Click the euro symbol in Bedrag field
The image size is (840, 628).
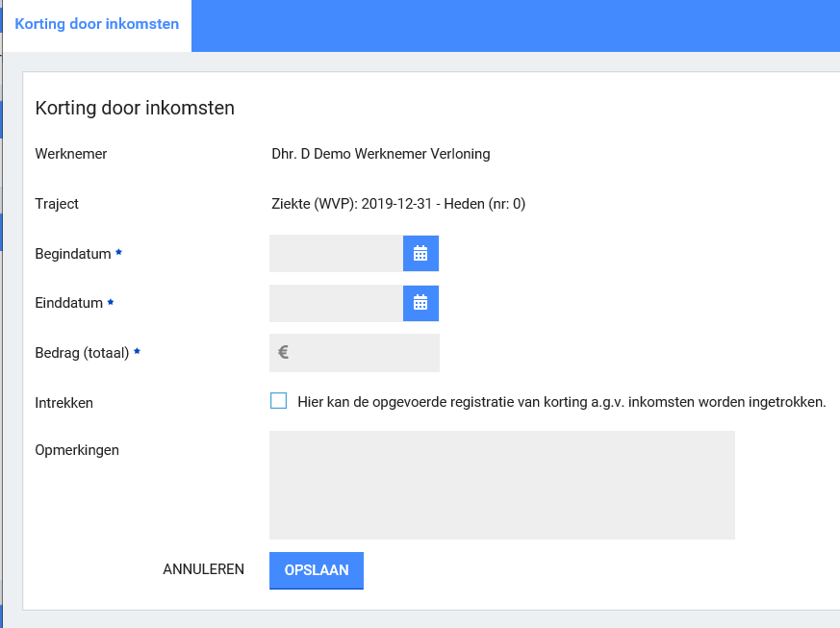click(284, 353)
